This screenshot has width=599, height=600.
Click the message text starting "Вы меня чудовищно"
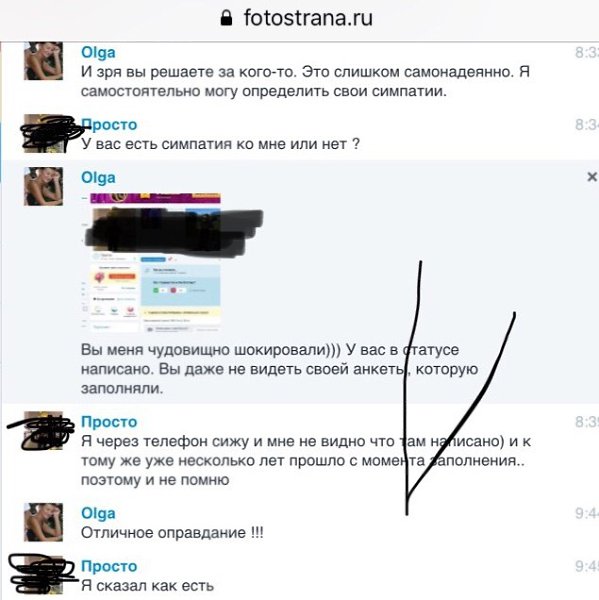[279, 369]
